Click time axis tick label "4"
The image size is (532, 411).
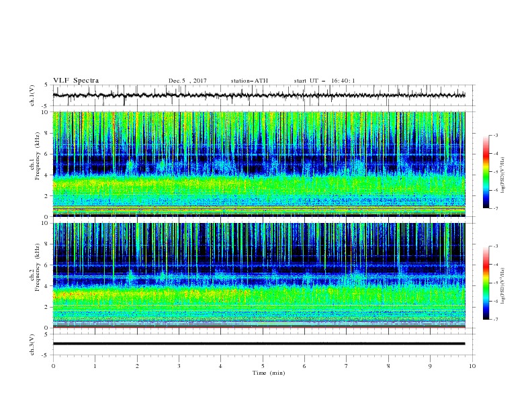coord(220,366)
